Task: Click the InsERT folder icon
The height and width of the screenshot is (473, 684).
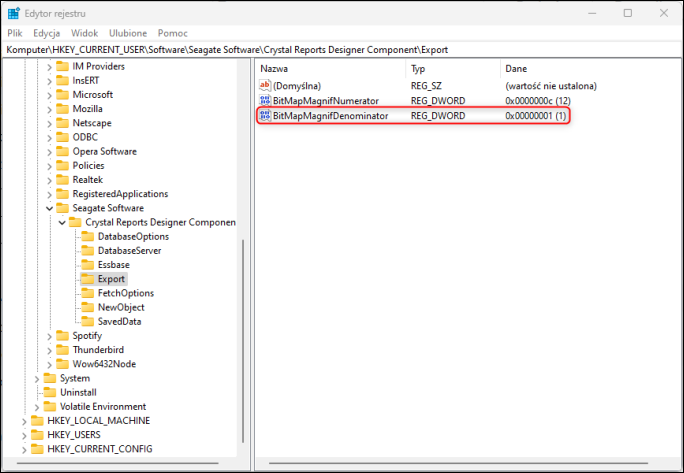Action: pos(62,80)
